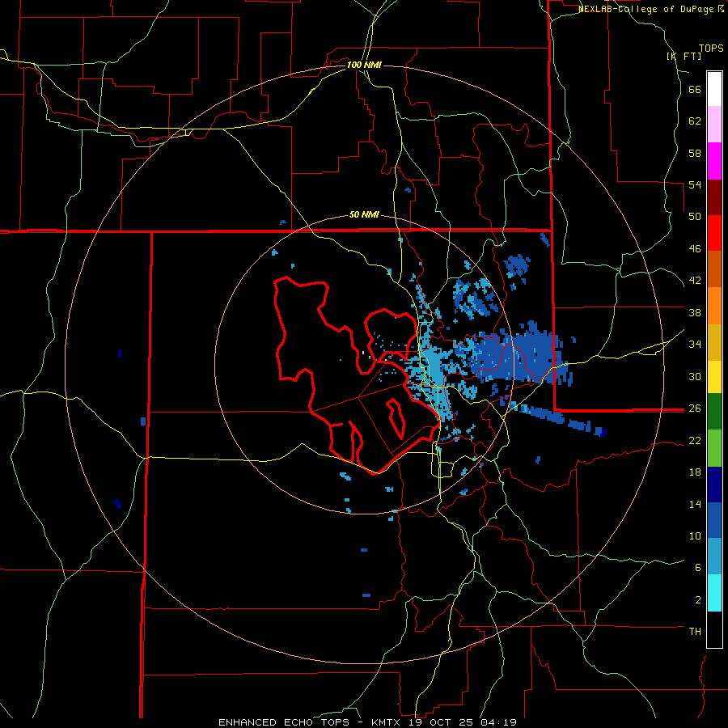
Task: Click the 18 legend value
Action: click(695, 472)
